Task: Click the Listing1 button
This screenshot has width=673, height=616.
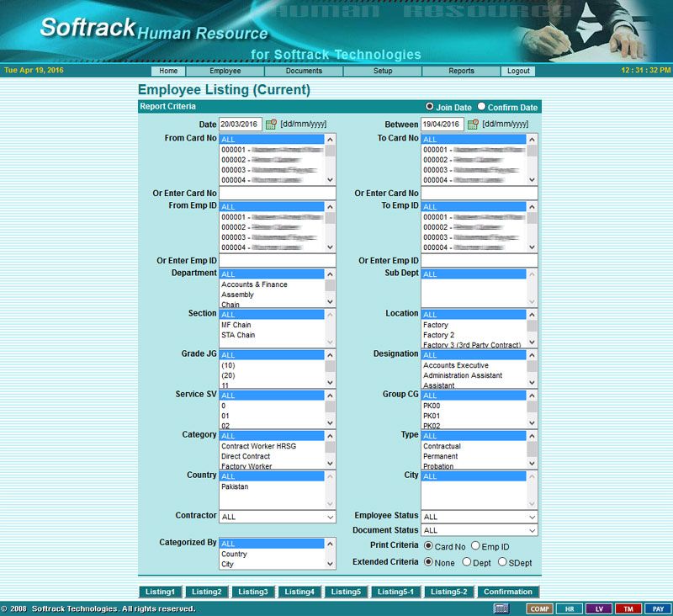Action: coord(160,592)
